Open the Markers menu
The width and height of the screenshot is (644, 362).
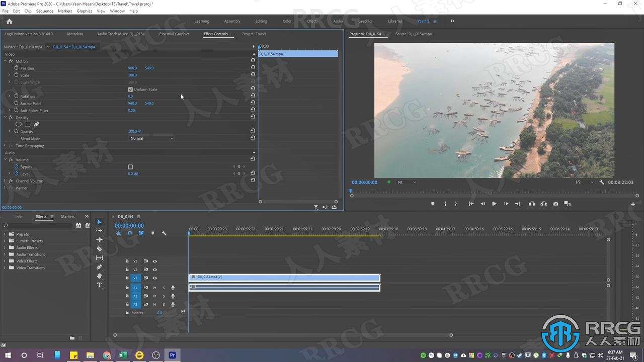tap(65, 11)
